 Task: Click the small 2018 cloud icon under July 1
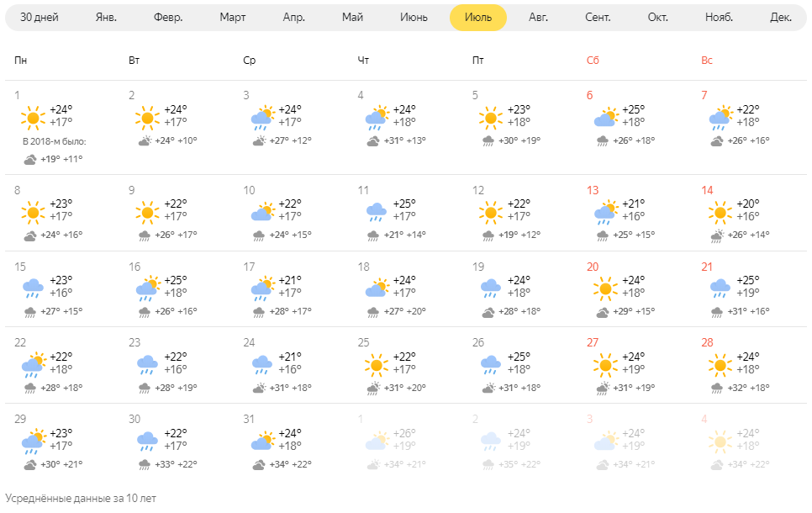[30, 160]
